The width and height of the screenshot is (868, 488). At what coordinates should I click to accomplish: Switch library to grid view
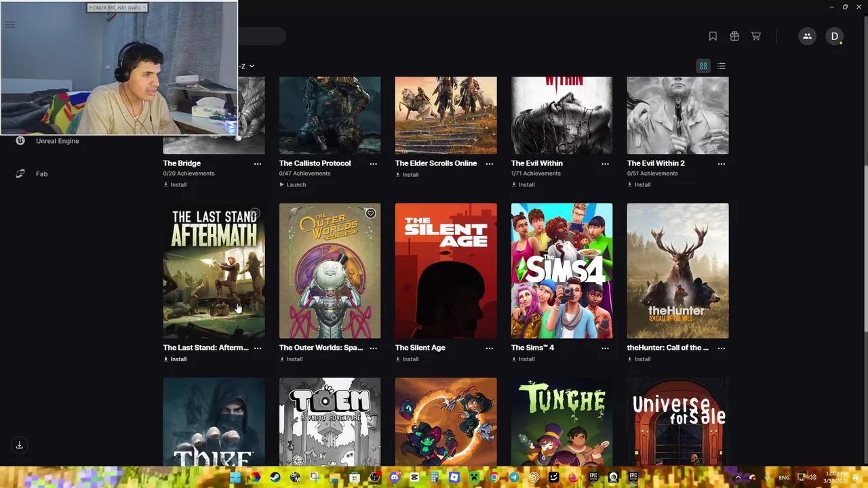coord(703,66)
